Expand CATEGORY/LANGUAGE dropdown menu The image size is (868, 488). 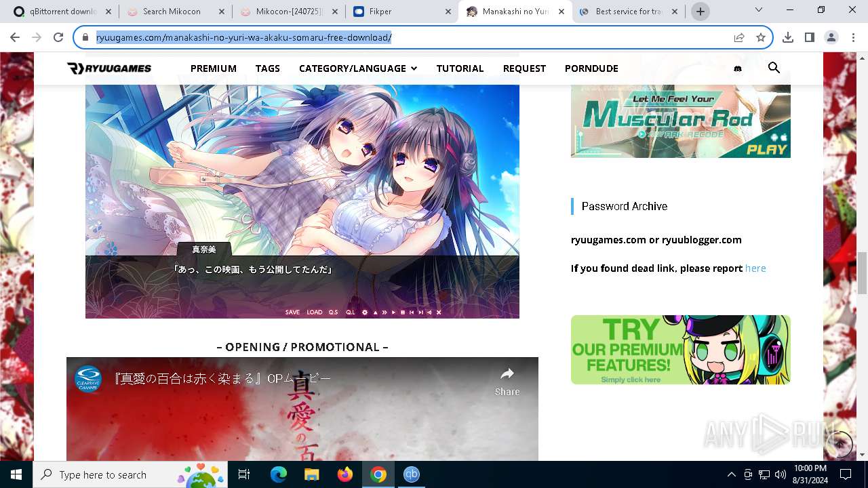point(358,68)
